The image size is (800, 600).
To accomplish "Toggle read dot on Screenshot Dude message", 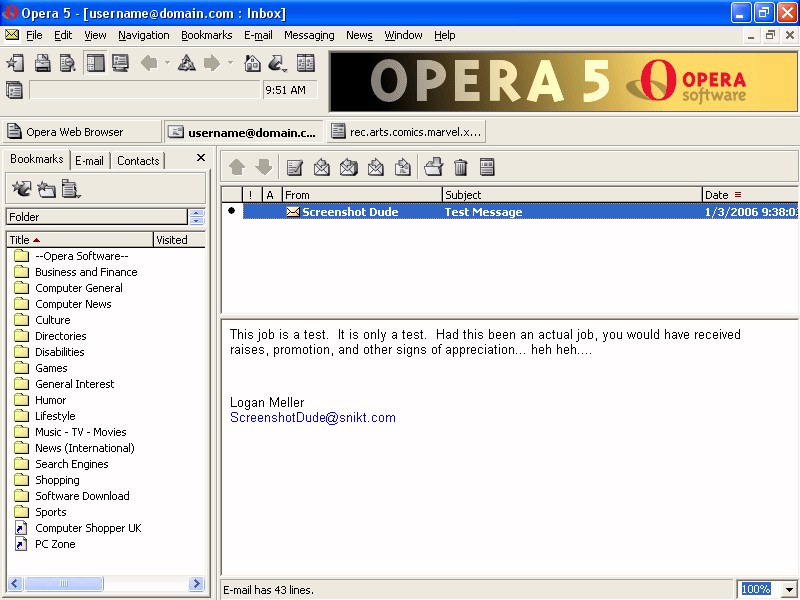I will pos(232,211).
